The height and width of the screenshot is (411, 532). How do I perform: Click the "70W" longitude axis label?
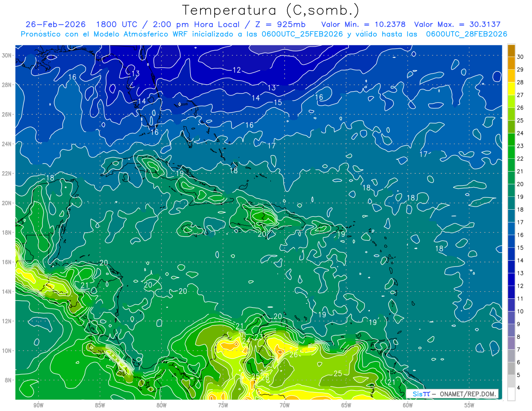tap(285, 406)
